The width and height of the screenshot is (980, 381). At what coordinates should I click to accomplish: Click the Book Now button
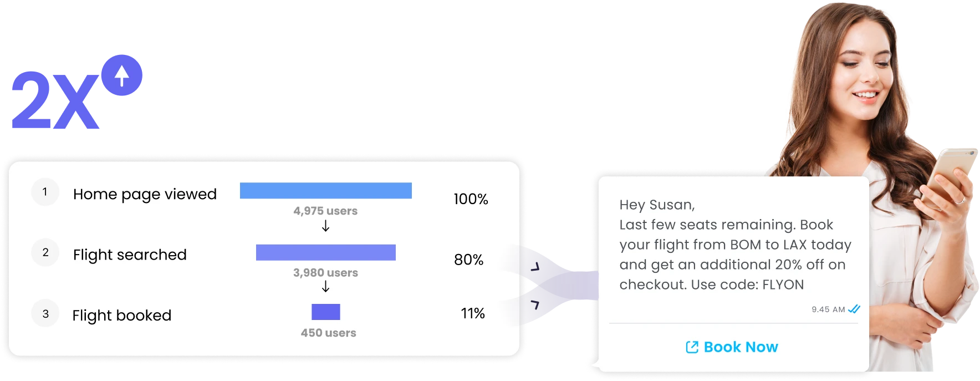pos(732,347)
